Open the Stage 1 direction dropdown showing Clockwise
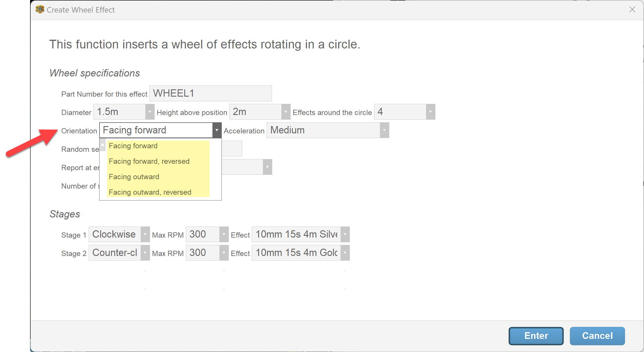The image size is (644, 352). pyautogui.click(x=145, y=234)
